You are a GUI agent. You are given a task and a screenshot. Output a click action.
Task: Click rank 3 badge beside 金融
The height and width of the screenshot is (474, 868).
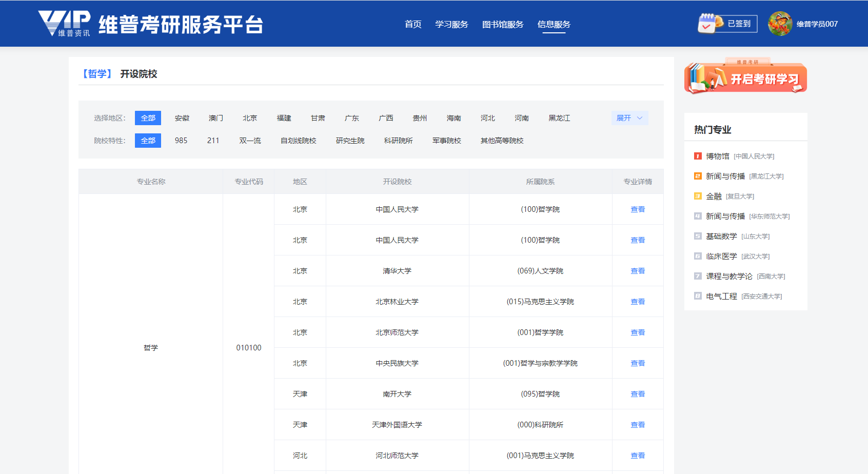[x=698, y=196]
